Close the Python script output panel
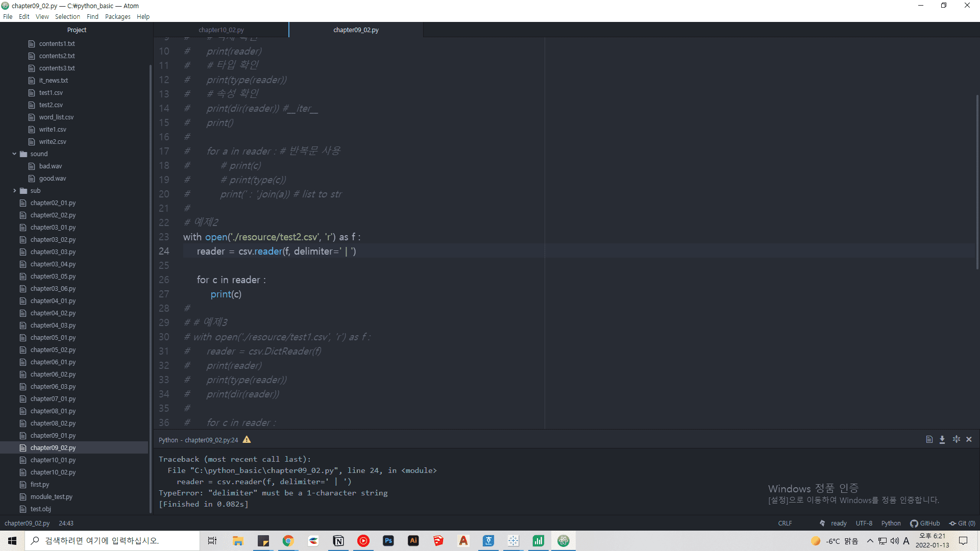 click(x=969, y=439)
